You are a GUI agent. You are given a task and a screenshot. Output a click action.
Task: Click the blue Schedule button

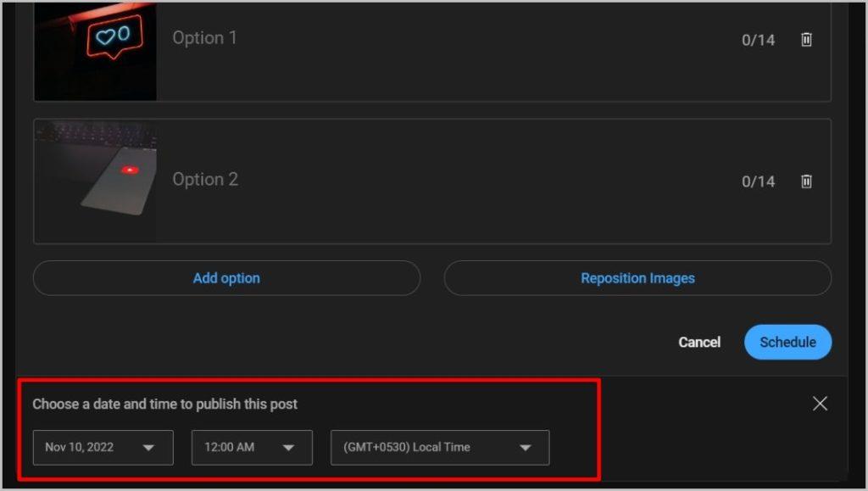[787, 342]
